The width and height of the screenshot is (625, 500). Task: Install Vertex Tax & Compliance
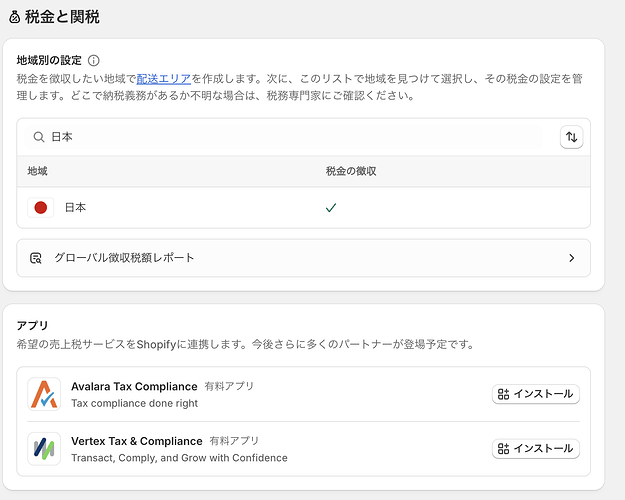(536, 449)
